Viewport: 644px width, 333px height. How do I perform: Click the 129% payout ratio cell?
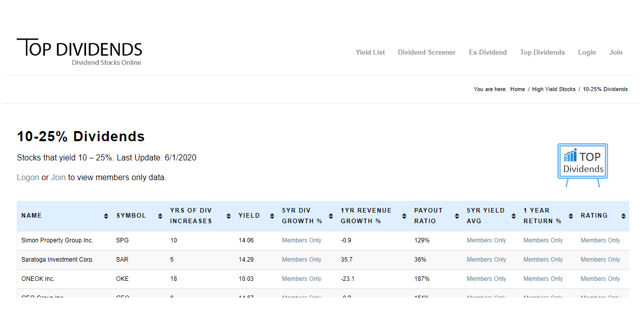pyautogui.click(x=422, y=240)
